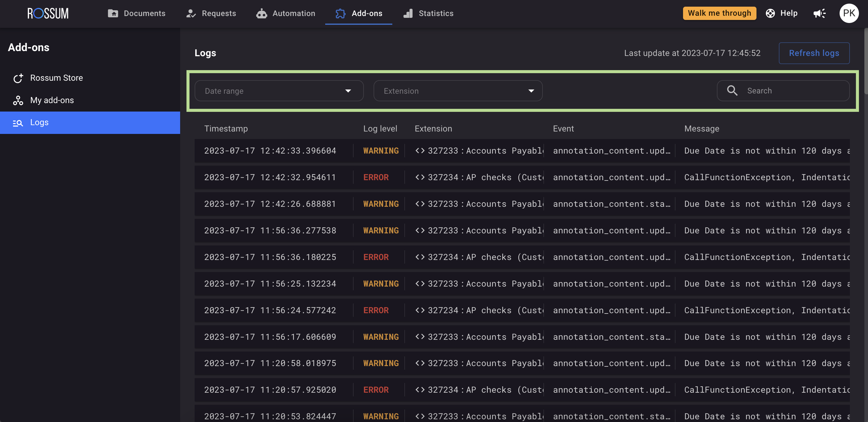The height and width of the screenshot is (422, 868).
Task: Click the Rossum Store sidebar icon
Action: [x=18, y=78]
